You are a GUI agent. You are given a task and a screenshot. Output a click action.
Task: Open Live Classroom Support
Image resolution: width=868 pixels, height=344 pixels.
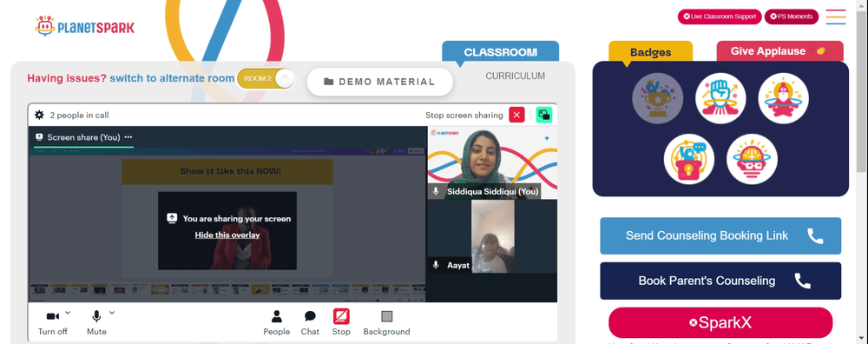[720, 17]
